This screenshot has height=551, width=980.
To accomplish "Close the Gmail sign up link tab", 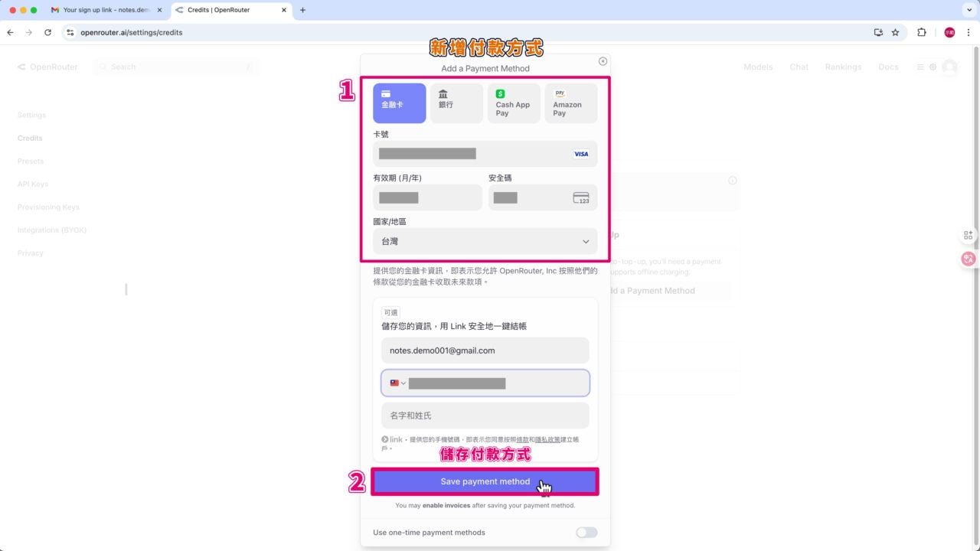I will 159,10.
